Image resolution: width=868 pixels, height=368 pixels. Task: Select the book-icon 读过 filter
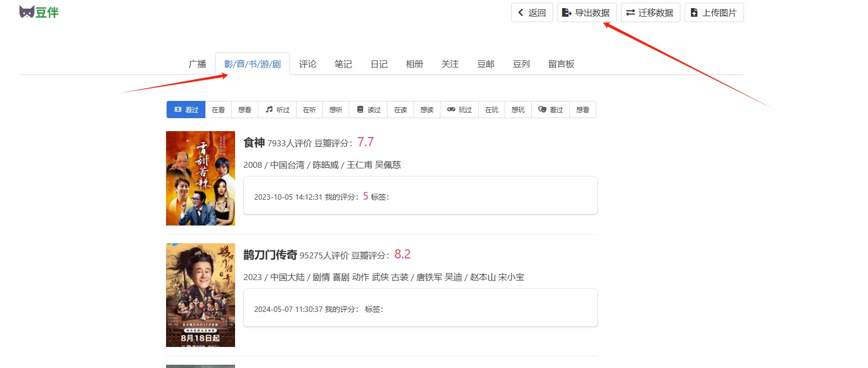click(369, 110)
